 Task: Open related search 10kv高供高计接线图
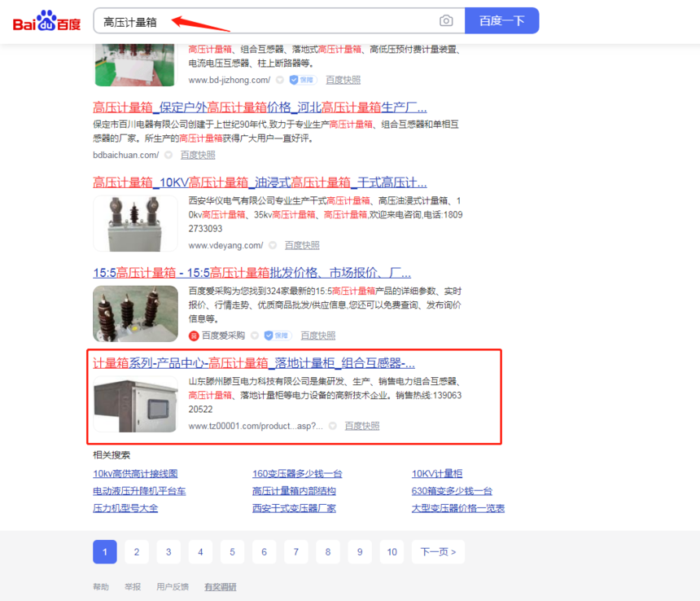[135, 473]
